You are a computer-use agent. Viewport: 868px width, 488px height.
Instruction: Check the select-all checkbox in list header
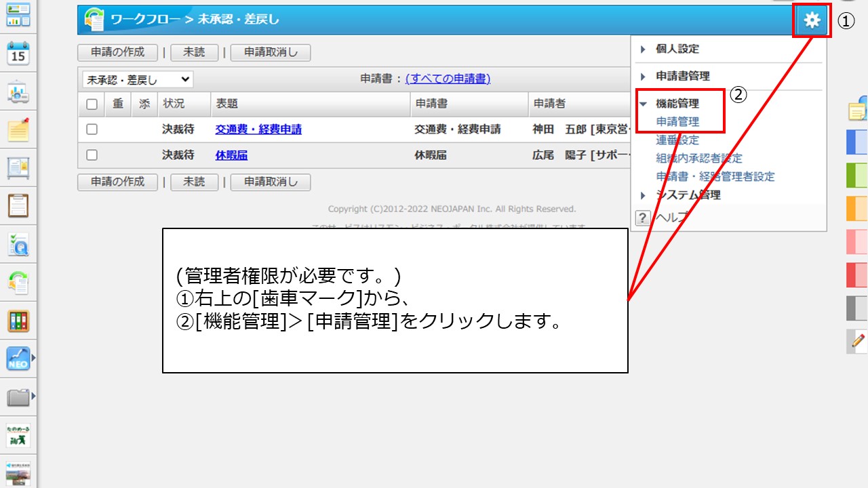[92, 104]
